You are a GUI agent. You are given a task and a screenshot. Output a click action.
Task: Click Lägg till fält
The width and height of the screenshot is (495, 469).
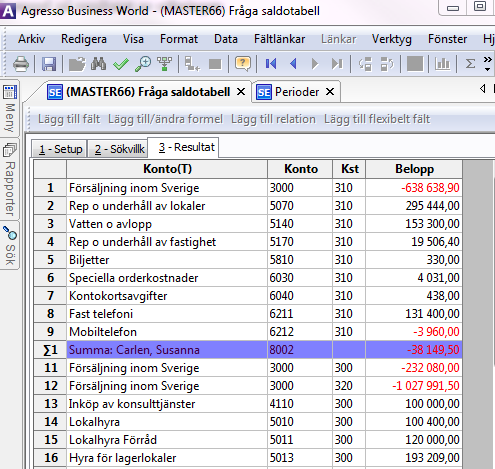tap(69, 119)
